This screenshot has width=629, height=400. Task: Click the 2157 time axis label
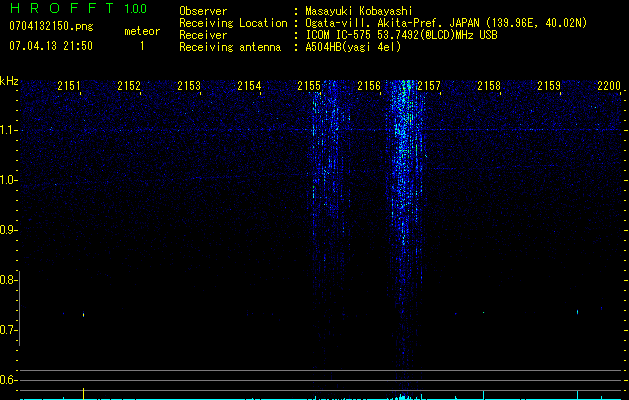point(429,85)
